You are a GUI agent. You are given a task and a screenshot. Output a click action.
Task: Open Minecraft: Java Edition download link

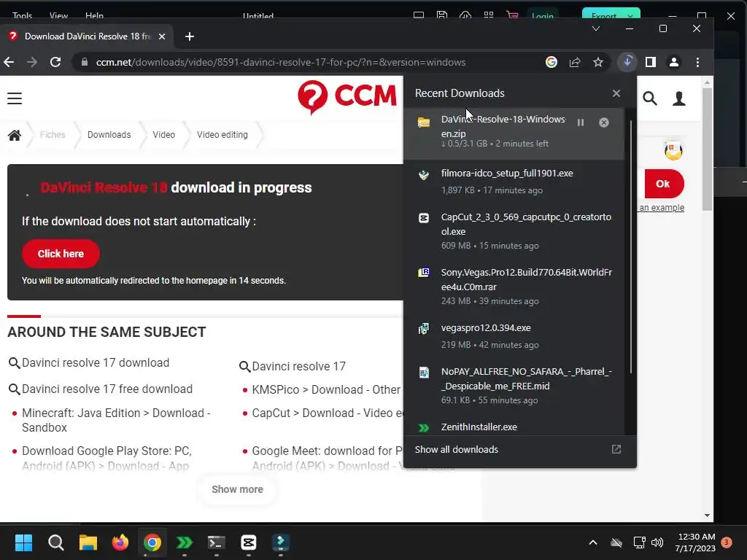(x=116, y=420)
